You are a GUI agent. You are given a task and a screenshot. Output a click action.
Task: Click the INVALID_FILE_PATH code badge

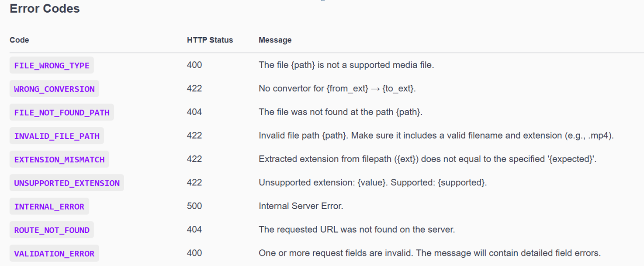click(57, 136)
